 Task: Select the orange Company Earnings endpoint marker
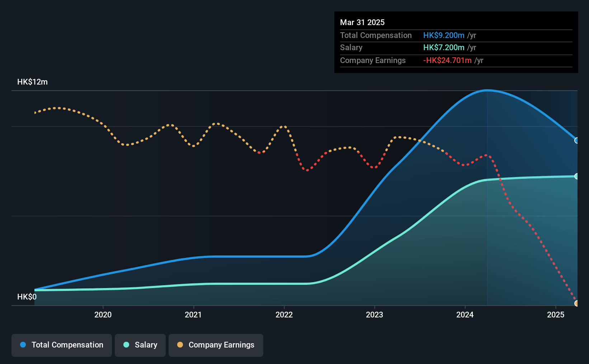tap(577, 303)
